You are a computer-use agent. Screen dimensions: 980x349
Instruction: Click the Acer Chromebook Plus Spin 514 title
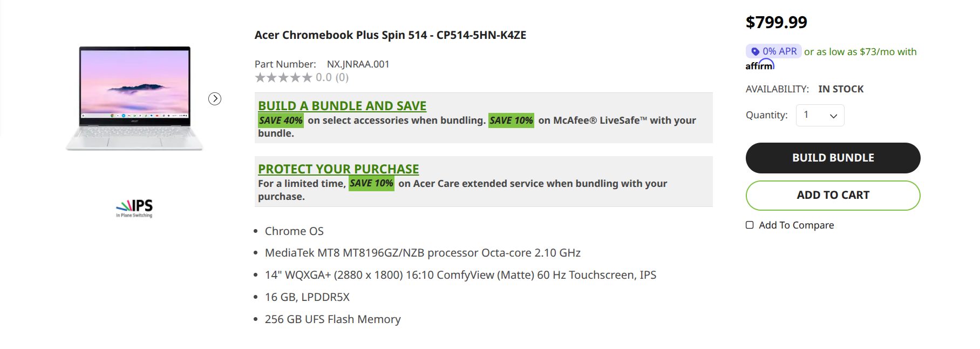(x=390, y=35)
